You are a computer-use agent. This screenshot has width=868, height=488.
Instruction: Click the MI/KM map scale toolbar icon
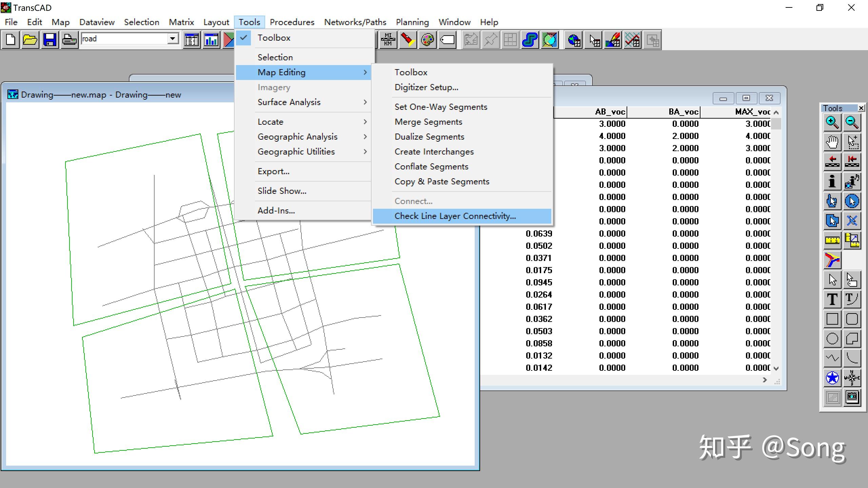388,40
